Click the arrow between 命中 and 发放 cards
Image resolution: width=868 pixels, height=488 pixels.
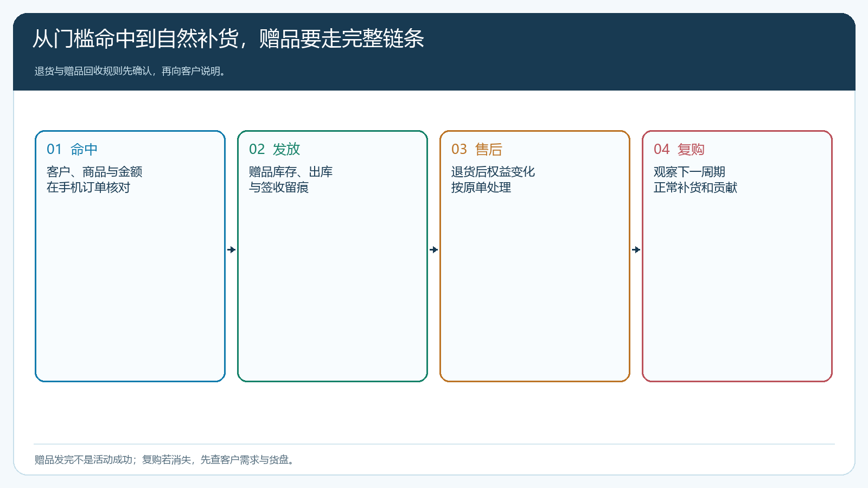(232, 250)
